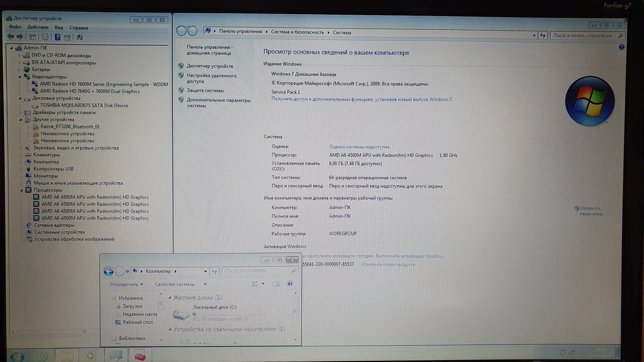Click the blue Help toolbar icon
The image size is (644, 362).
pos(58,37)
